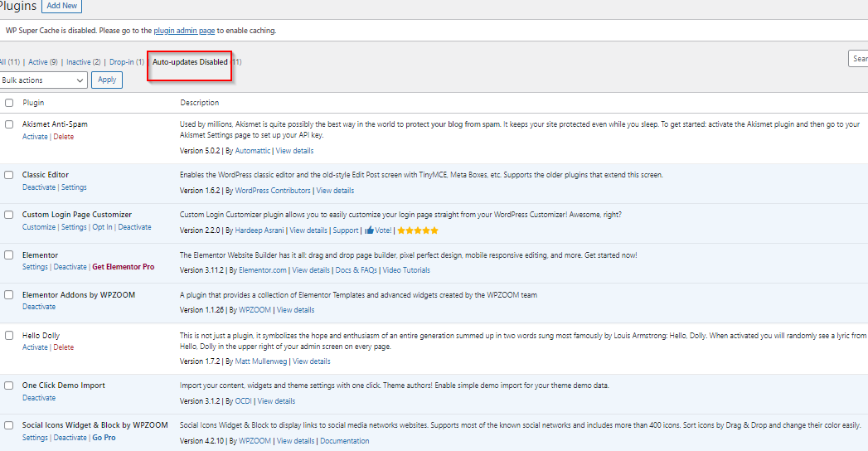Toggle the select-all plugins checkbox
868x451 pixels.
pyautogui.click(x=9, y=102)
